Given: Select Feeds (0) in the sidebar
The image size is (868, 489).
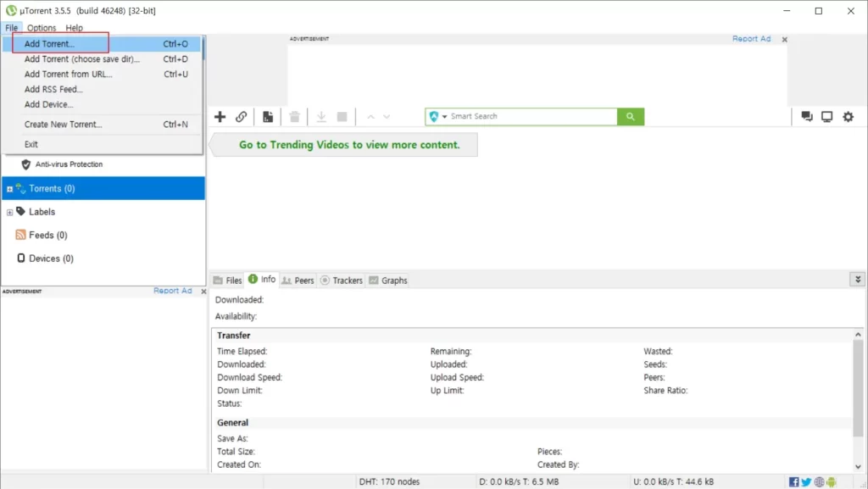Looking at the screenshot, I should (x=48, y=235).
